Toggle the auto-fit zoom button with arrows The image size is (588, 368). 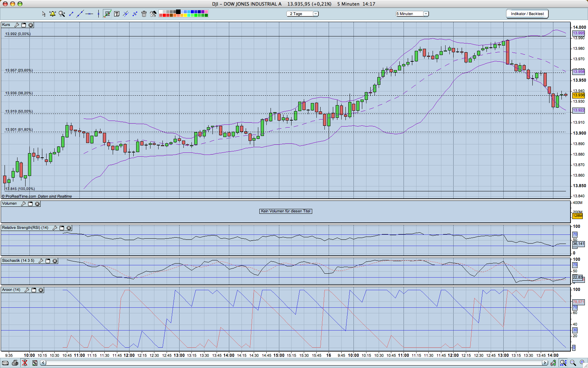coord(563,363)
